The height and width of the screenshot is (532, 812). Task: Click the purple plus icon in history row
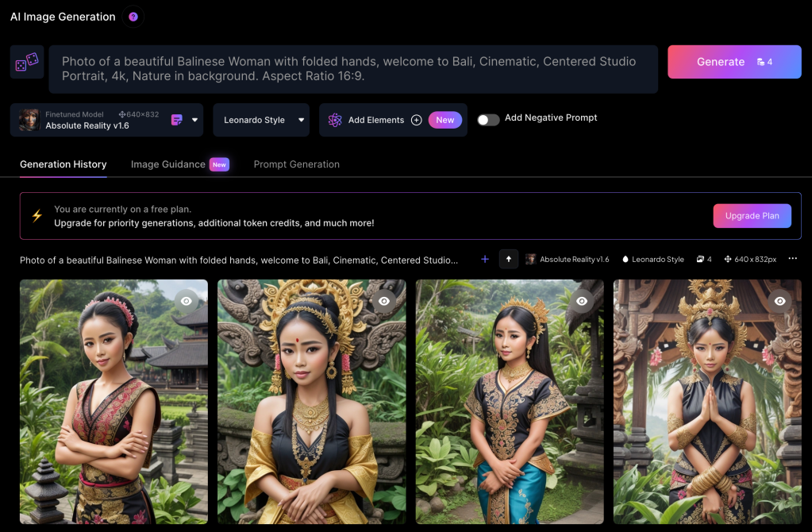tap(485, 260)
